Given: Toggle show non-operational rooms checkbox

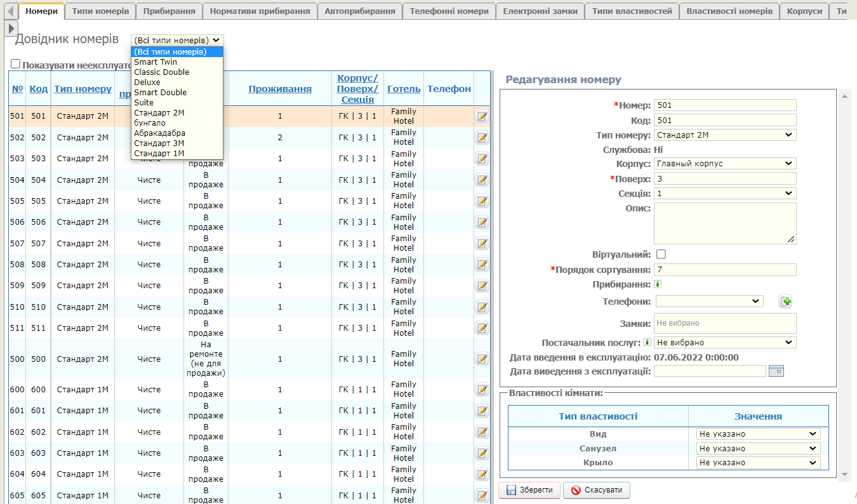Looking at the screenshot, I should tap(16, 64).
